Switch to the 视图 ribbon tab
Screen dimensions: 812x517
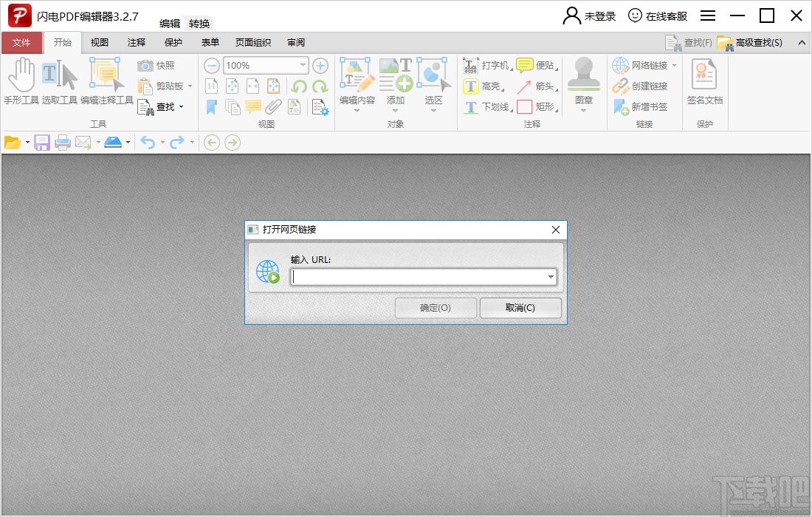coord(100,43)
